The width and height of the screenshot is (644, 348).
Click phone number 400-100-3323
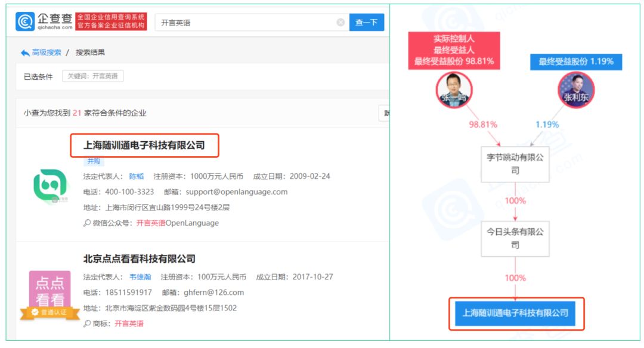[129, 192]
